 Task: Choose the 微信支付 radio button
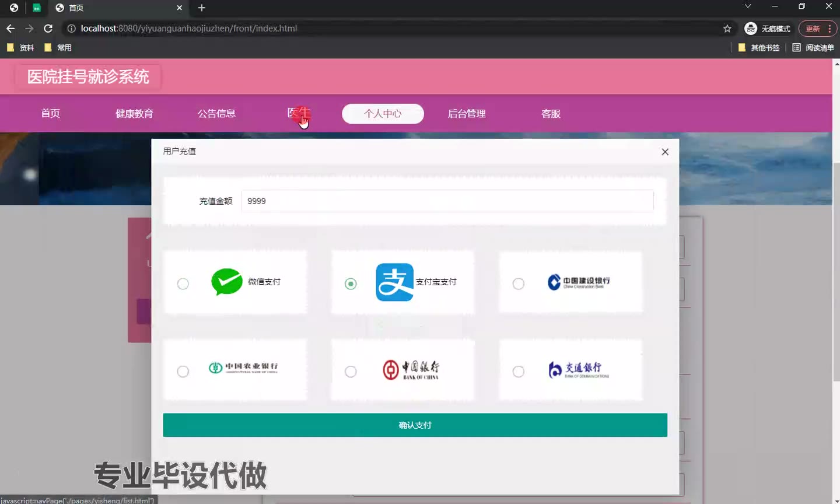[x=183, y=284]
